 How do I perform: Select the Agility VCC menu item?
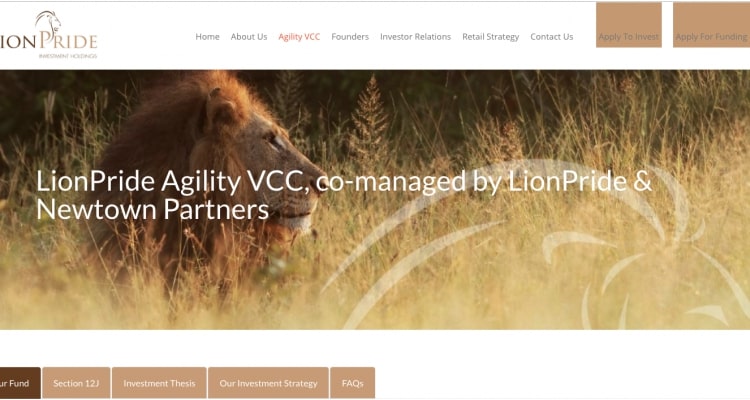[x=299, y=37]
